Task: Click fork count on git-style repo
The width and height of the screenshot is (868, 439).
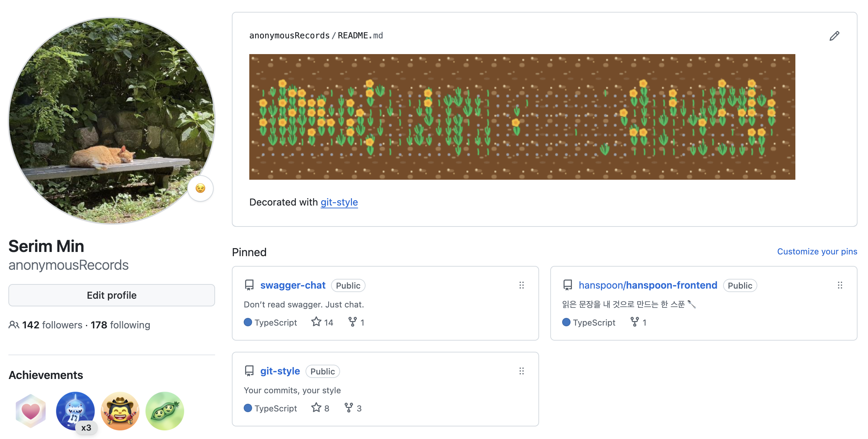Action: click(353, 408)
